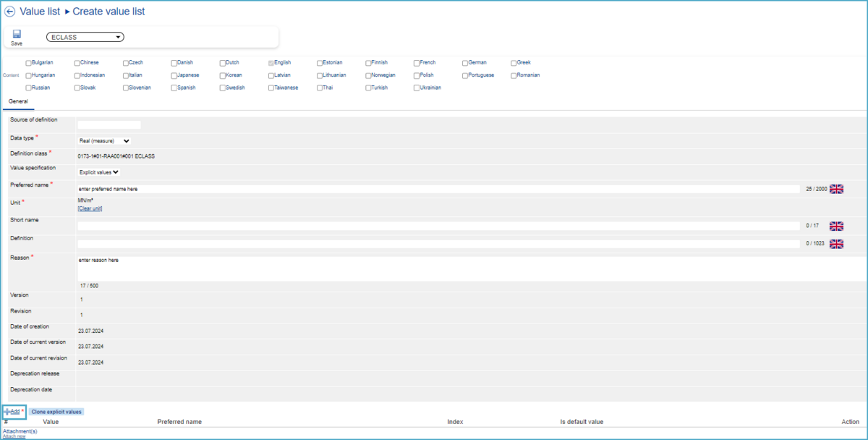Open the Data type dropdown
Viewport: 868px width, 440px height.
tap(104, 141)
